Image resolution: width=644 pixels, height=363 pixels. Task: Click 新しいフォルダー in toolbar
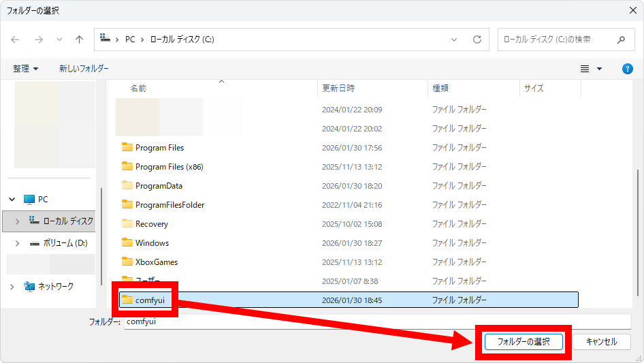(x=84, y=69)
